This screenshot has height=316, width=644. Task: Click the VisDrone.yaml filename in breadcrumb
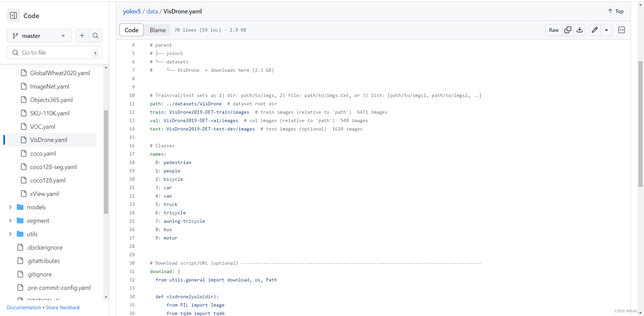(183, 11)
